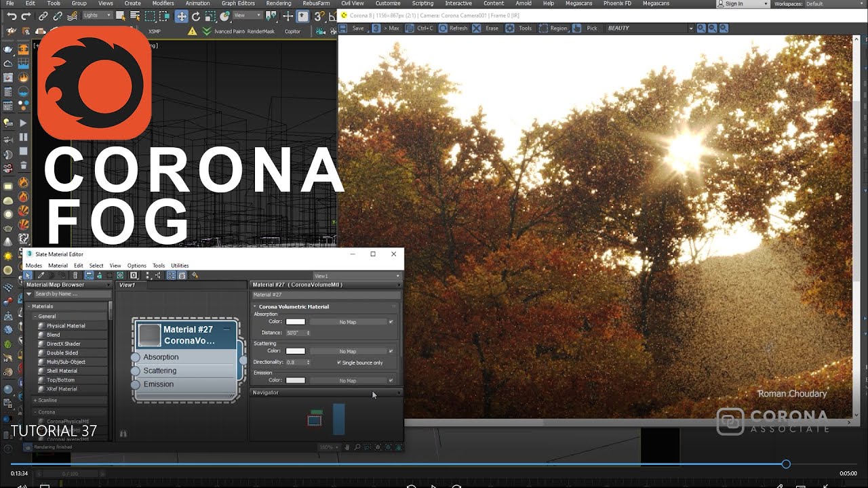This screenshot has height=488, width=868.
Task: Open the Absorption color swatch
Action: [295, 322]
